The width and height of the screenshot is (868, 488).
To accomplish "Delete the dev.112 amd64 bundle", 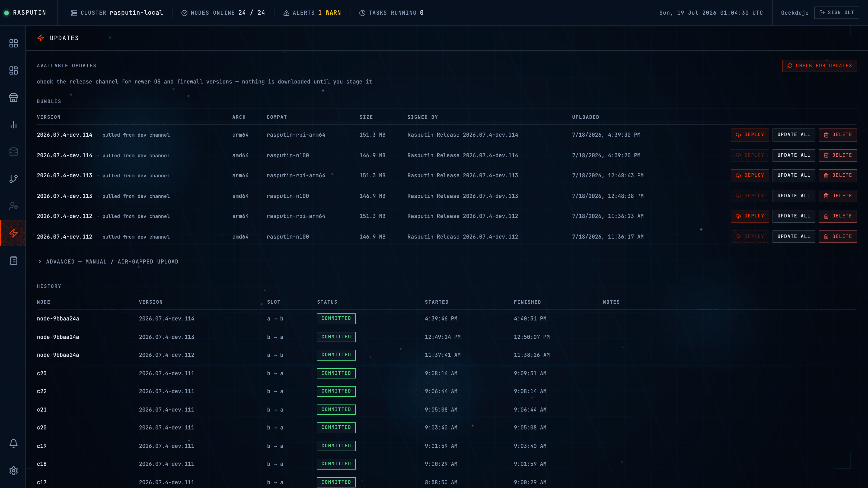I will pyautogui.click(x=838, y=237).
